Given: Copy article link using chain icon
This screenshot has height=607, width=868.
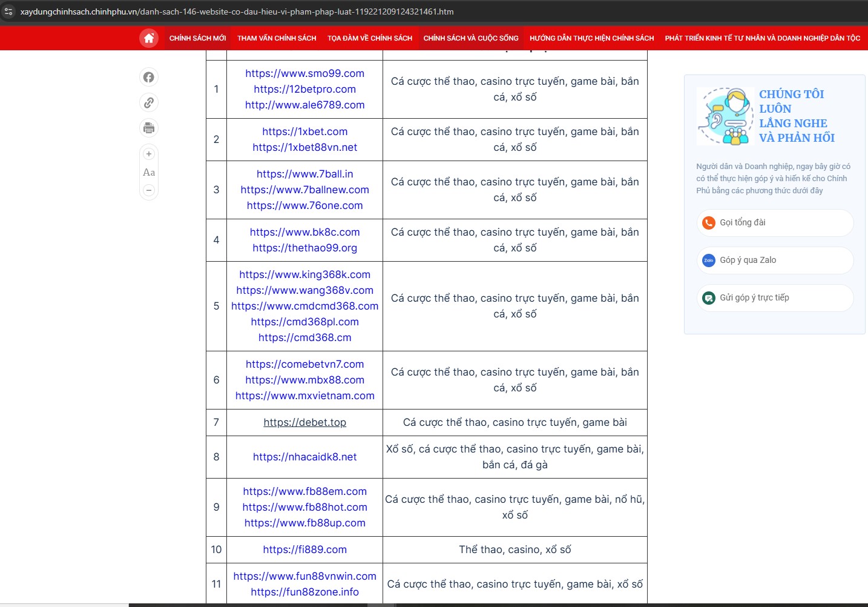Looking at the screenshot, I should click(x=149, y=102).
